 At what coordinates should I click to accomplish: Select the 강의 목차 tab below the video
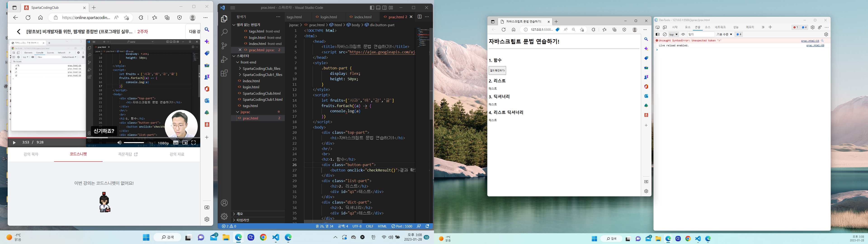(x=31, y=154)
